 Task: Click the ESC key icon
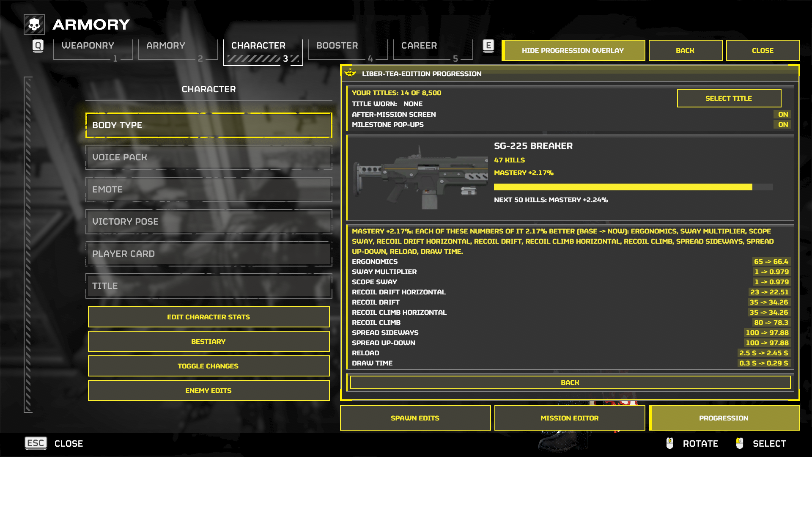pyautogui.click(x=36, y=443)
